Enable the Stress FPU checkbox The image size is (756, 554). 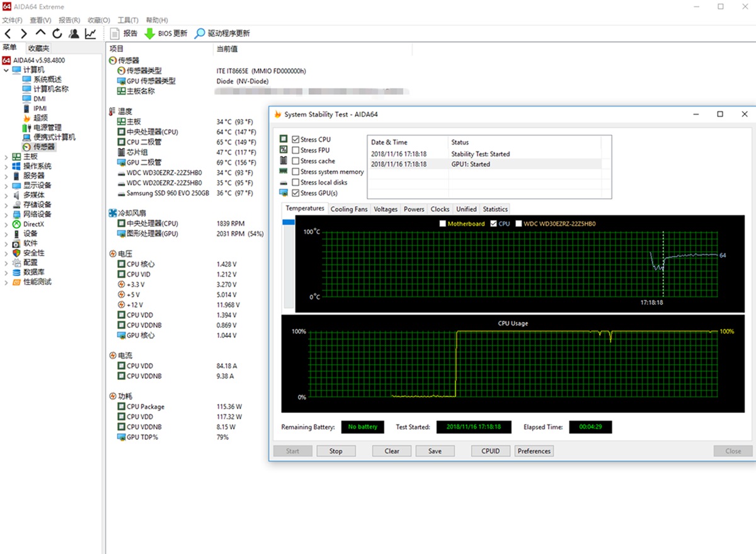tap(295, 150)
